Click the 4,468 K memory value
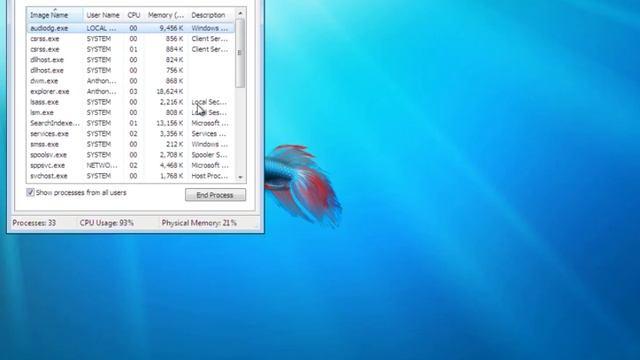640x360 pixels. pos(171,166)
